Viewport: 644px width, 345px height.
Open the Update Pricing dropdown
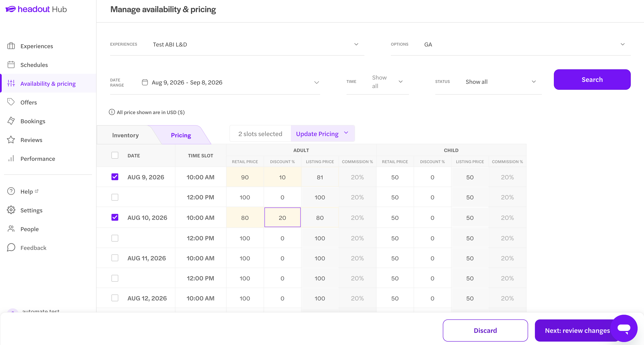tap(322, 134)
